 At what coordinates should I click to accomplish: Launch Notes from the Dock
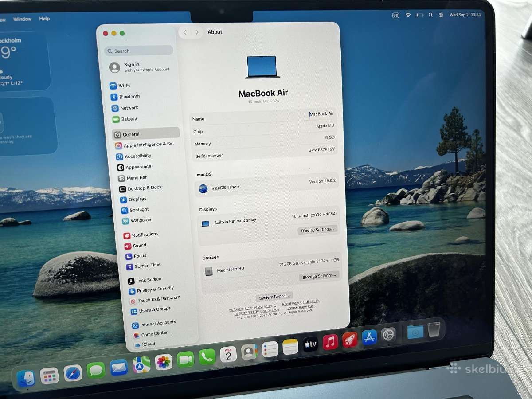click(x=290, y=347)
